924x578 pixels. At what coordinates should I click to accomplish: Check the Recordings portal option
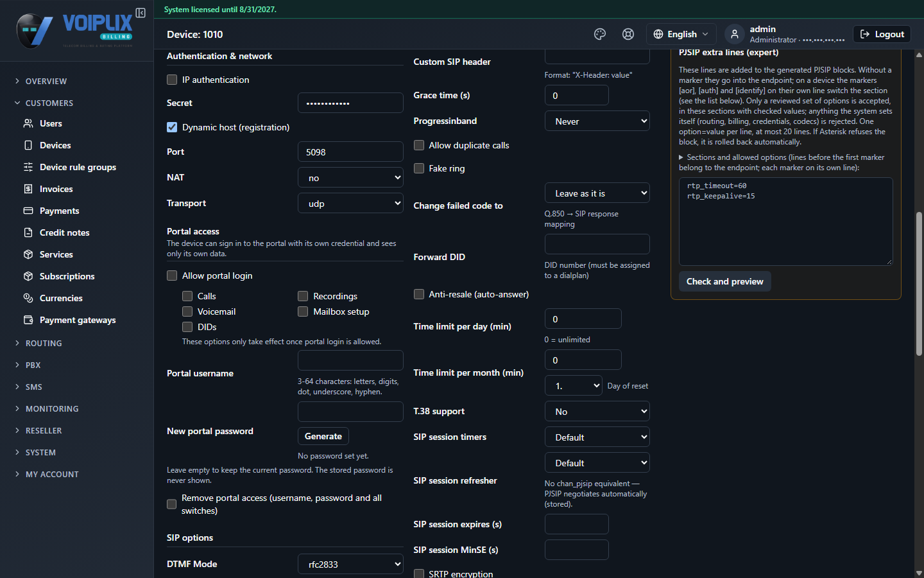[x=303, y=296]
